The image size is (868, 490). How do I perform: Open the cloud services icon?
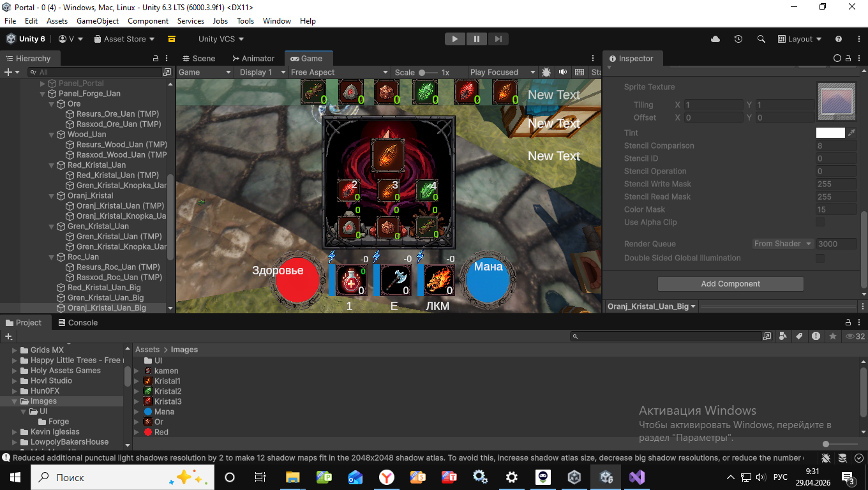pos(715,39)
